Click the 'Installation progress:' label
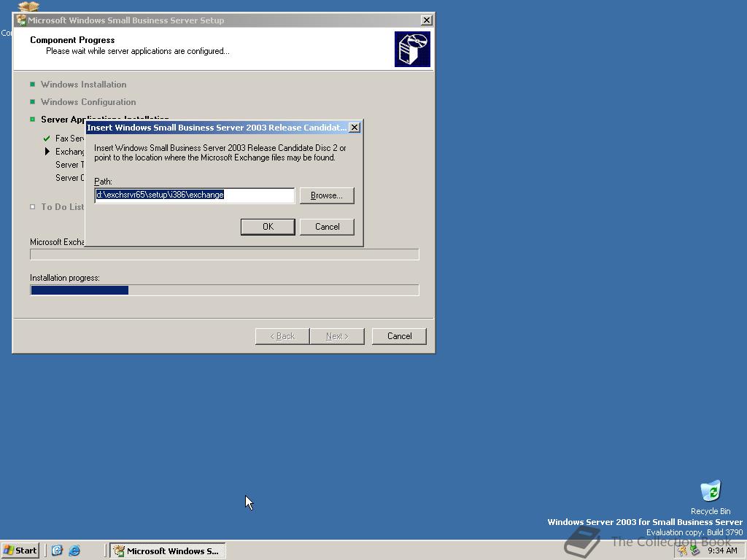The height and width of the screenshot is (560, 747). pyautogui.click(x=65, y=278)
